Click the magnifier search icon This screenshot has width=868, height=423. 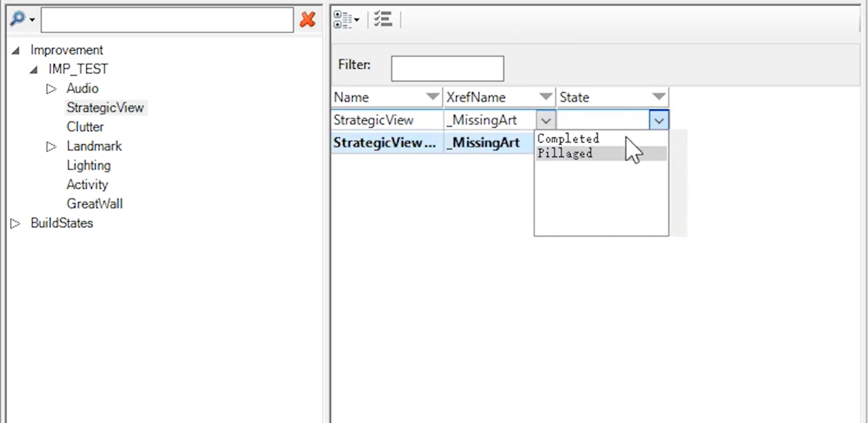(18, 19)
